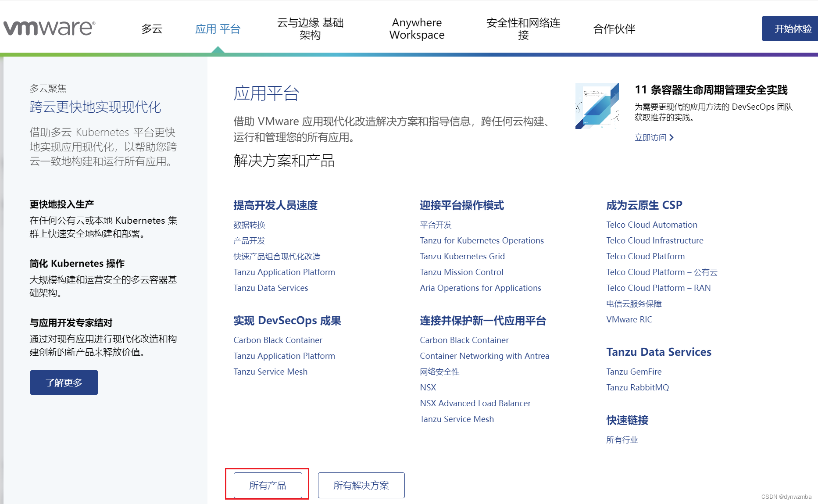Open the 数据转换 link
Image resolution: width=818 pixels, height=504 pixels.
[249, 225]
